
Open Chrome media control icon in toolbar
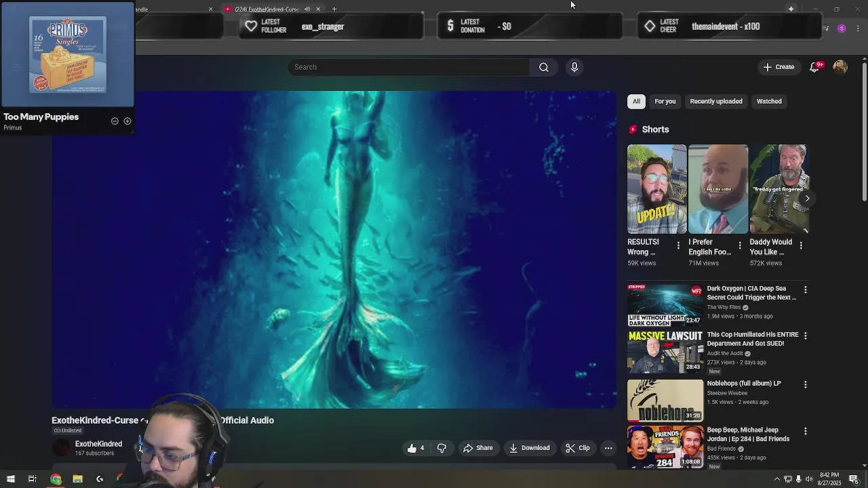[x=825, y=28]
